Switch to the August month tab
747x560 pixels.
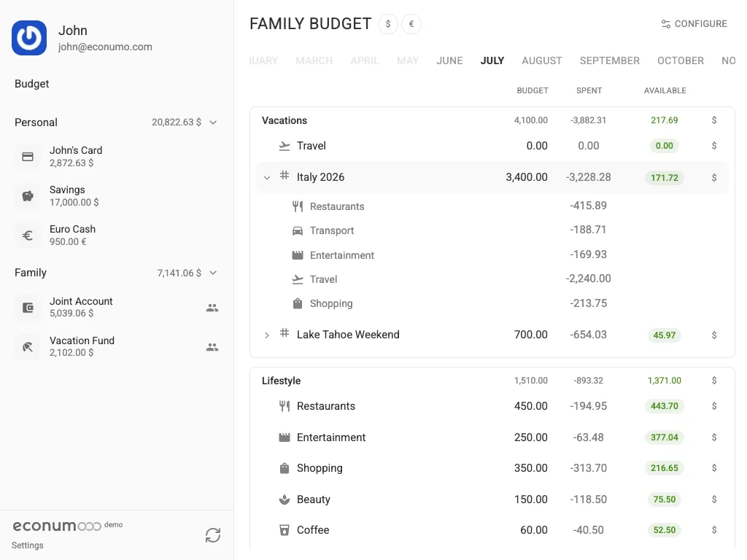pyautogui.click(x=542, y=61)
